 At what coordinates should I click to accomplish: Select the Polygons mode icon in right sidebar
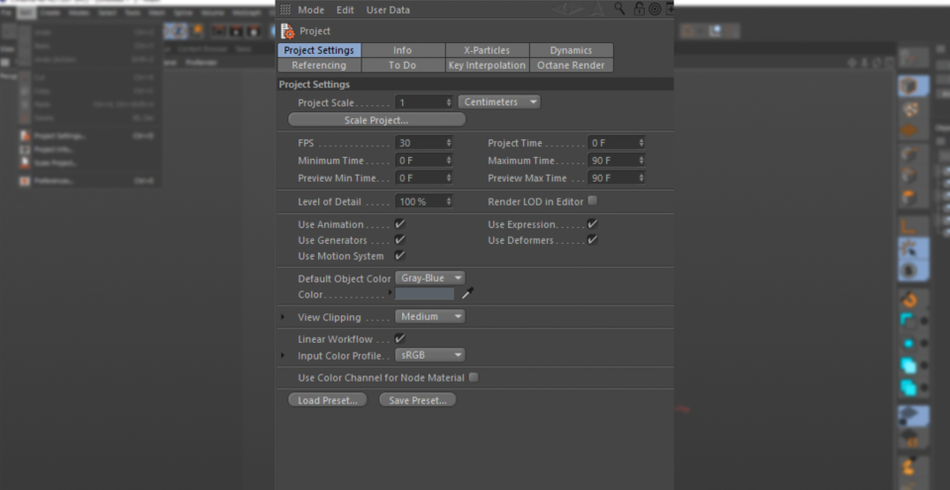click(x=909, y=198)
